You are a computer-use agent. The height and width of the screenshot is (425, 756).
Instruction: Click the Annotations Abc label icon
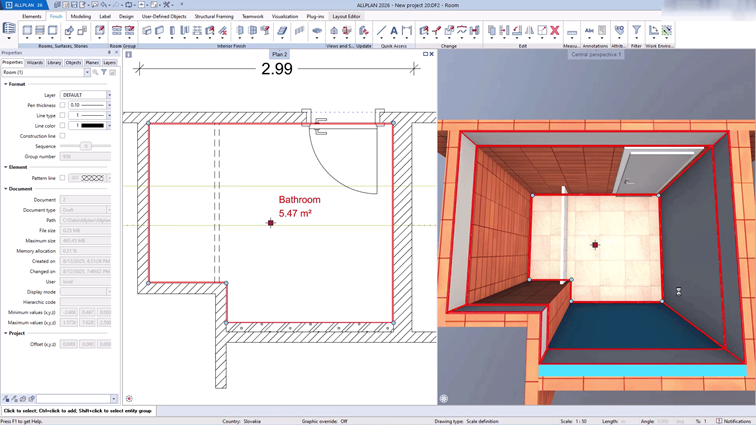pyautogui.click(x=589, y=31)
